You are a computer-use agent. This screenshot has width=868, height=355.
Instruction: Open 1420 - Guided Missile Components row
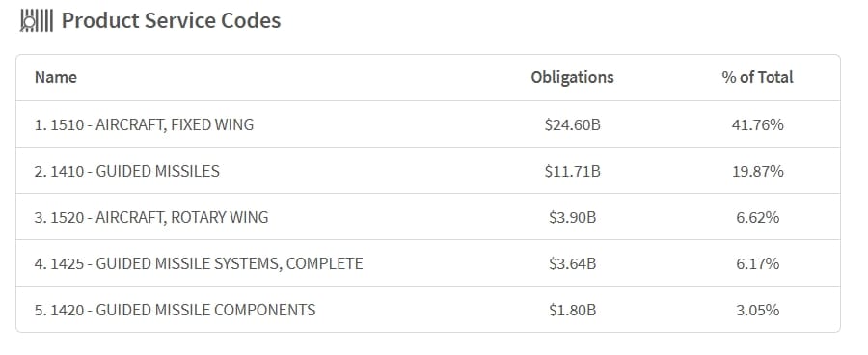[x=428, y=310]
